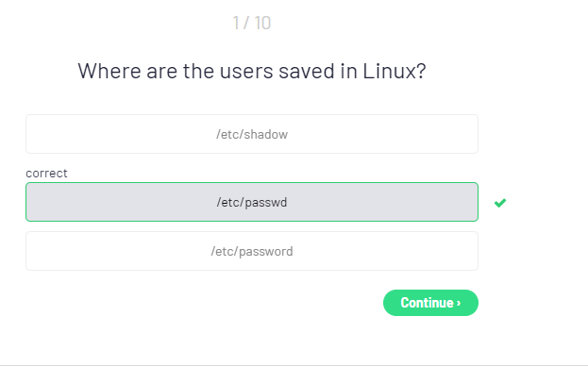Screen dimensions: 588x383
Task: Click the horizontal divider line at the bottom
Action: pyautogui.click(x=294, y=365)
